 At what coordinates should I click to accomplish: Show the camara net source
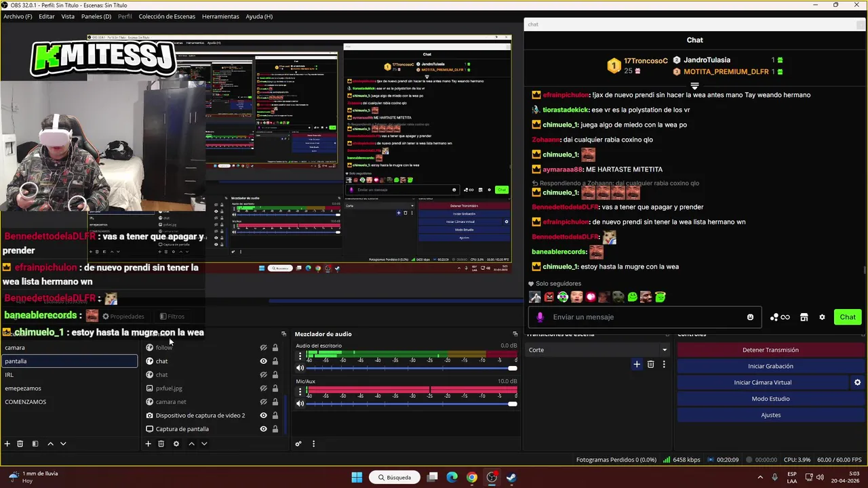[263, 402]
